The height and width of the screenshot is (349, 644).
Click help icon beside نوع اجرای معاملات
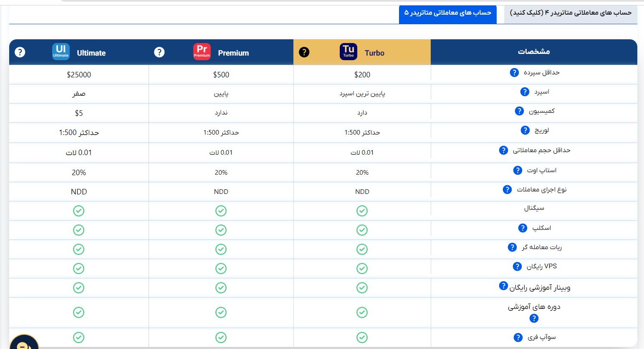tap(508, 190)
